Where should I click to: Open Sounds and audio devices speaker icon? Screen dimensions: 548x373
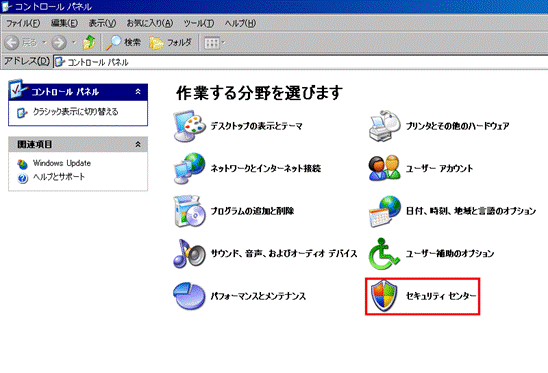tap(189, 253)
